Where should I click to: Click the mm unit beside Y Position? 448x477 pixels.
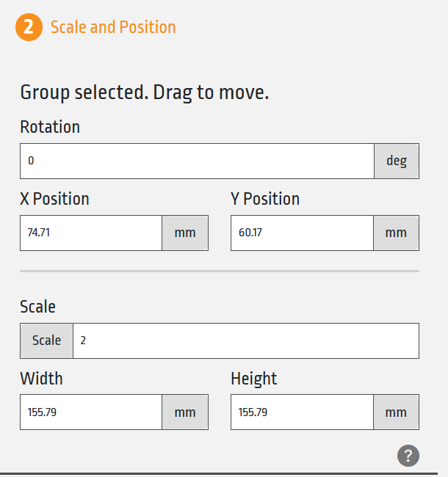396,233
